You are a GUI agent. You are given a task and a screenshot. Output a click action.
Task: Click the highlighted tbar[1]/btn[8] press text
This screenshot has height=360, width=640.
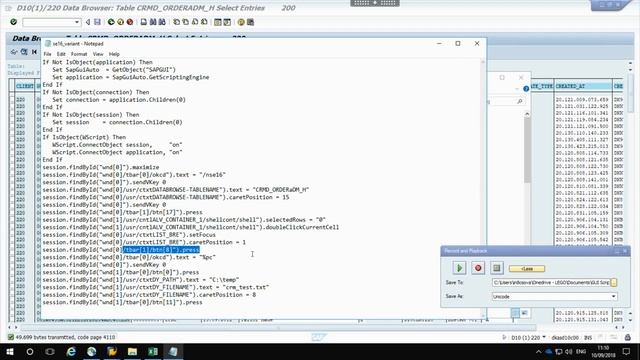click(x=161, y=250)
